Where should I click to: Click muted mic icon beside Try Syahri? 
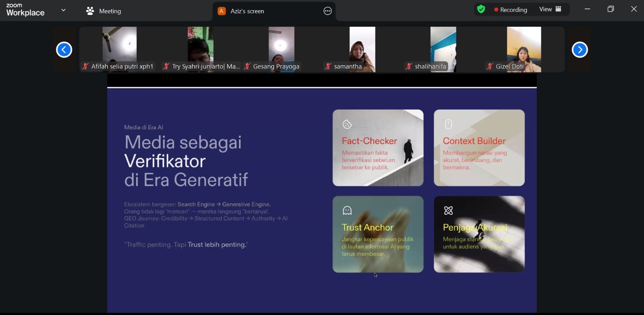[x=166, y=66]
